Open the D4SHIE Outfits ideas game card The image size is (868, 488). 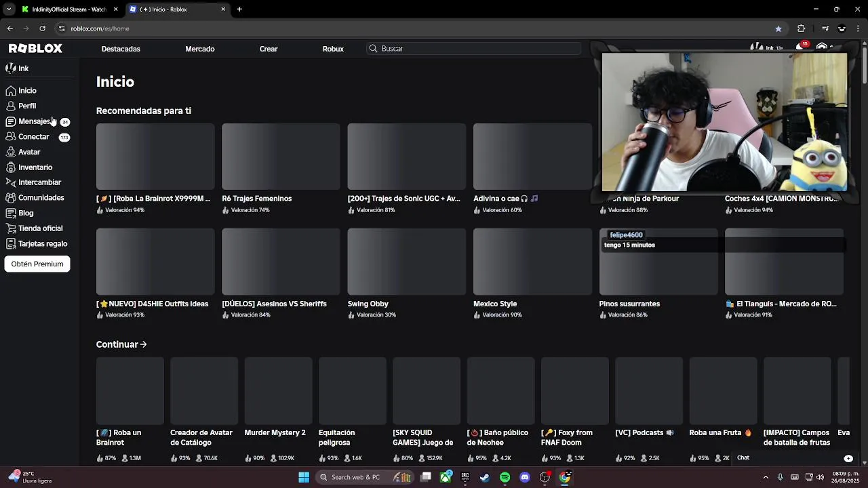pyautogui.click(x=155, y=274)
